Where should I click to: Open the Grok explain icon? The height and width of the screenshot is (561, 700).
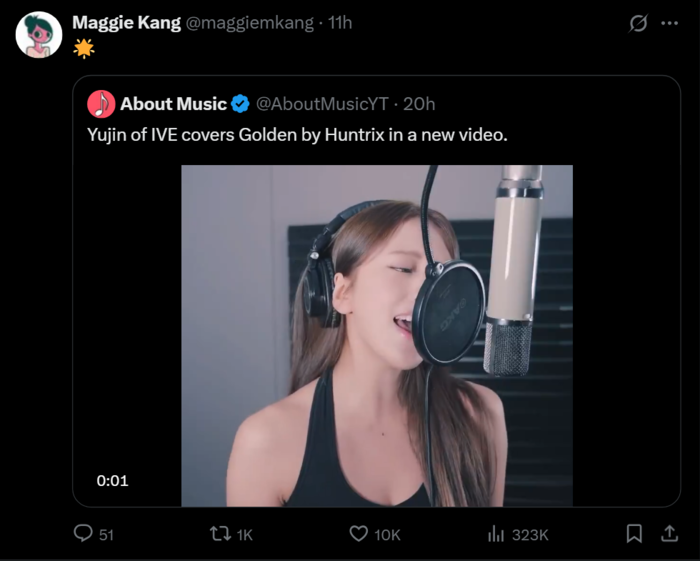tap(638, 23)
